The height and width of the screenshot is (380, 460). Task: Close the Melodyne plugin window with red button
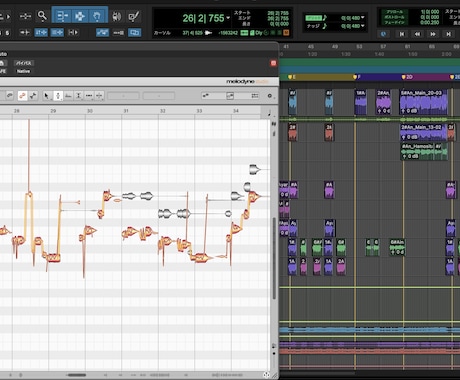(x=273, y=63)
